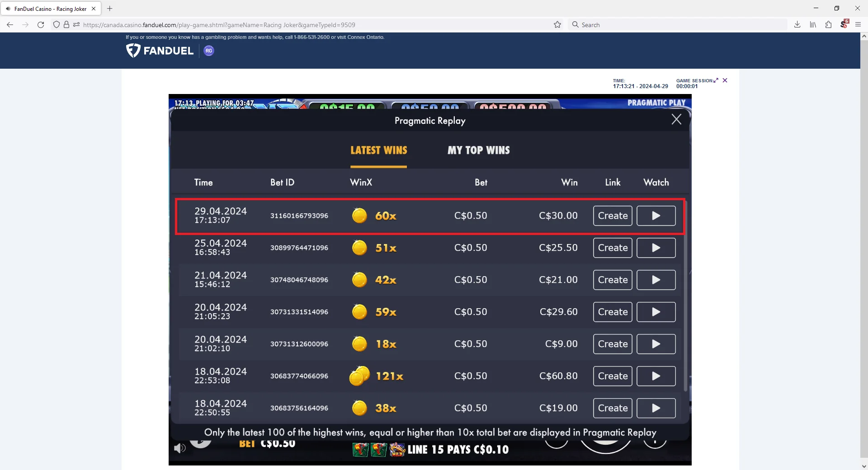This screenshot has width=868, height=470.
Task: Open the library bookmarks icon
Action: click(x=813, y=25)
